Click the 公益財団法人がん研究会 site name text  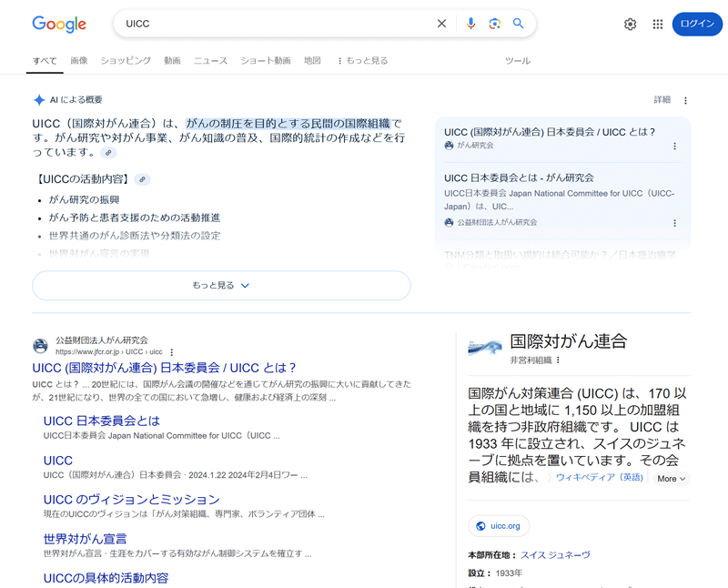pos(102,340)
